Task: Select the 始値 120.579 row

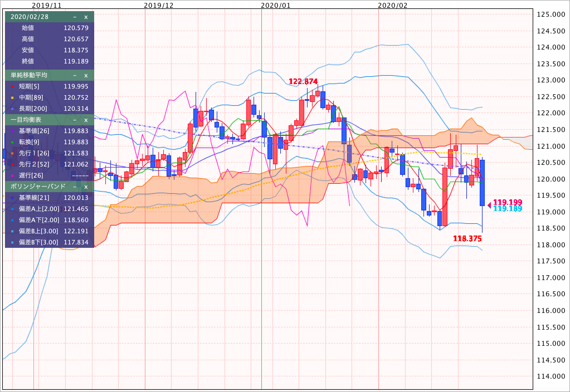Action: [50, 28]
